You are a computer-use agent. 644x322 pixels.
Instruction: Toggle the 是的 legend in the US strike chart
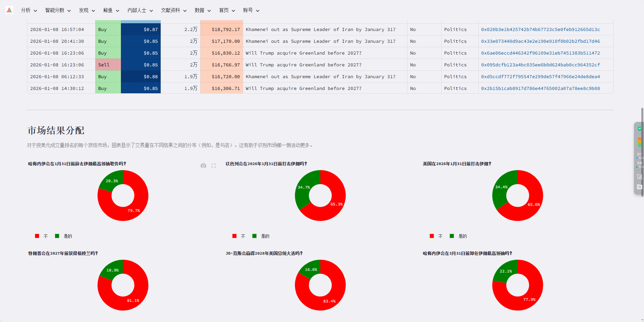click(x=458, y=236)
